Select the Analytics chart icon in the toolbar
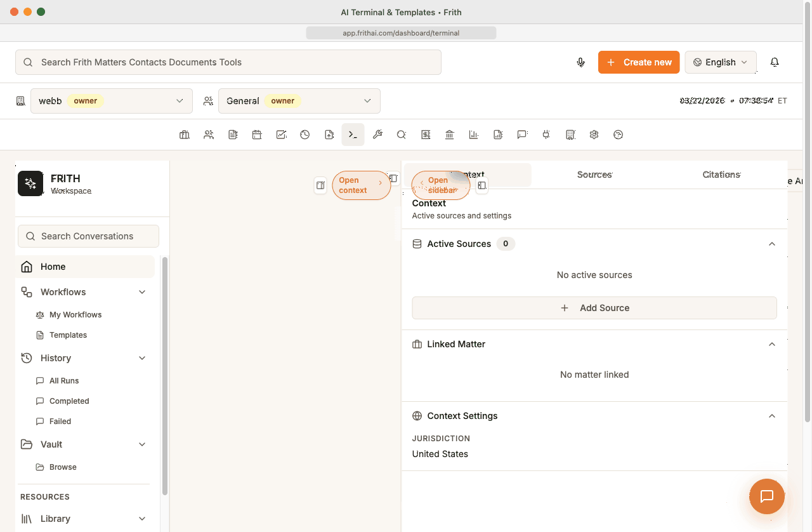The width and height of the screenshot is (812, 532). (473, 134)
